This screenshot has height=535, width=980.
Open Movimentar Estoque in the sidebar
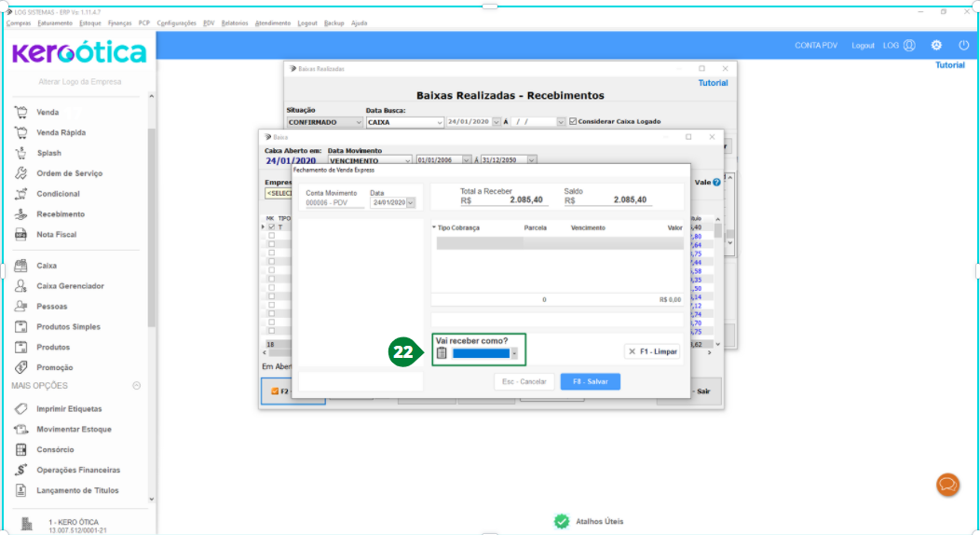point(74,430)
